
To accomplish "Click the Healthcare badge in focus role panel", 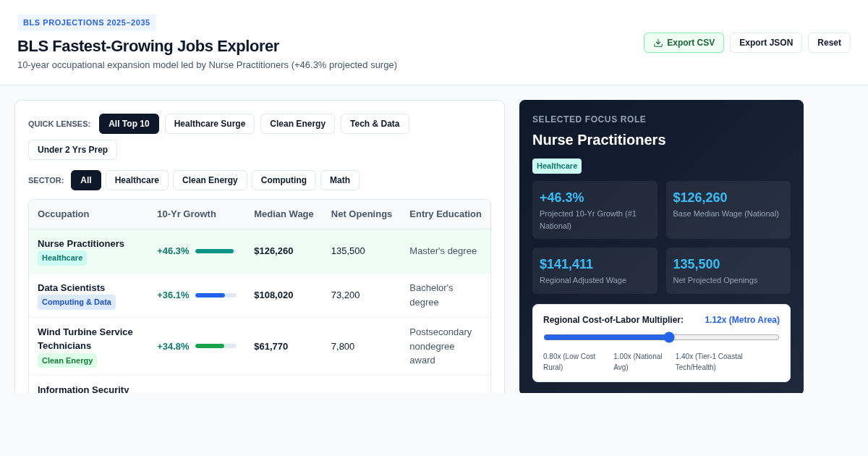I will point(557,166).
